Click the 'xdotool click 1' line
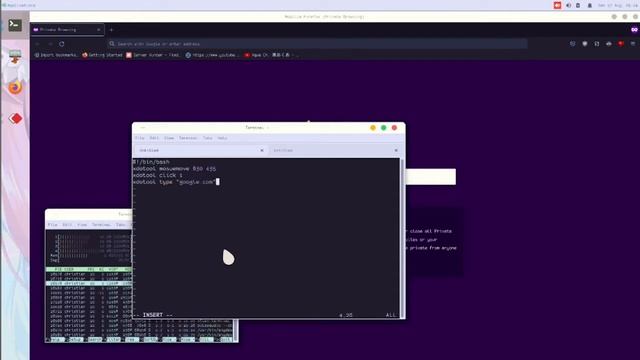The width and height of the screenshot is (640, 360). (158, 175)
